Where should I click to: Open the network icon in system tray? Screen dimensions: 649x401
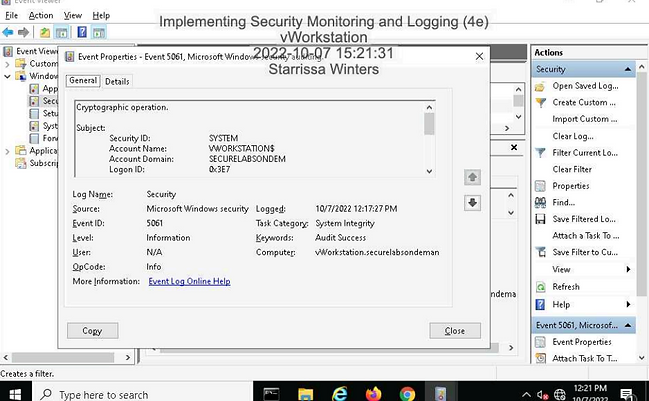(x=560, y=395)
